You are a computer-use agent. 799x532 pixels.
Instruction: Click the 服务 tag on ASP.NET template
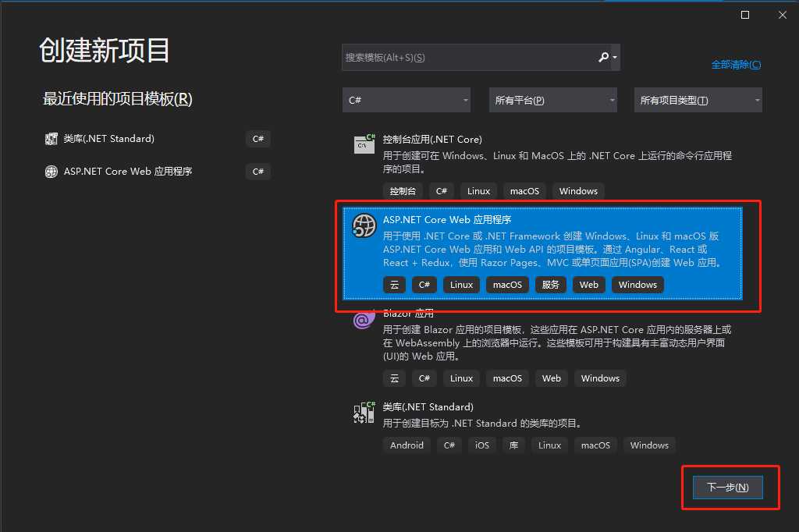click(x=550, y=285)
